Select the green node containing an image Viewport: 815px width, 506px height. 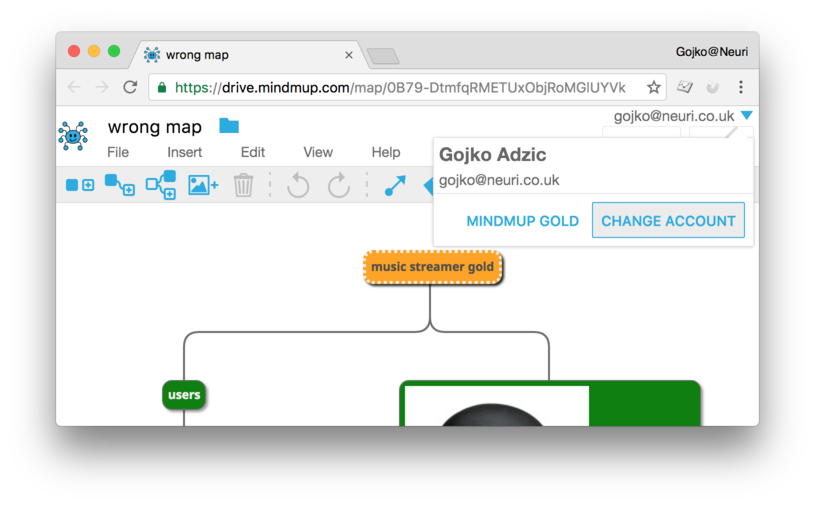pyautogui.click(x=550, y=404)
